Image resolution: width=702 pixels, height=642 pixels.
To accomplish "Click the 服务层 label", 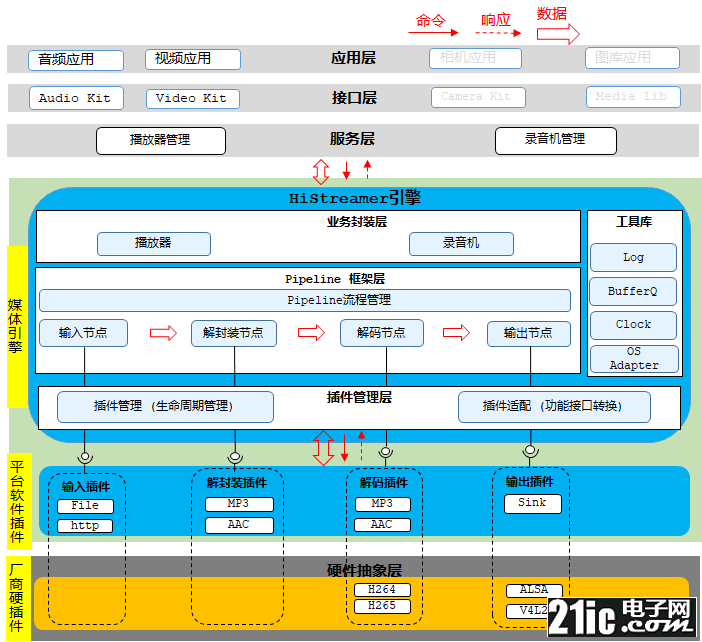I will pyautogui.click(x=352, y=139).
